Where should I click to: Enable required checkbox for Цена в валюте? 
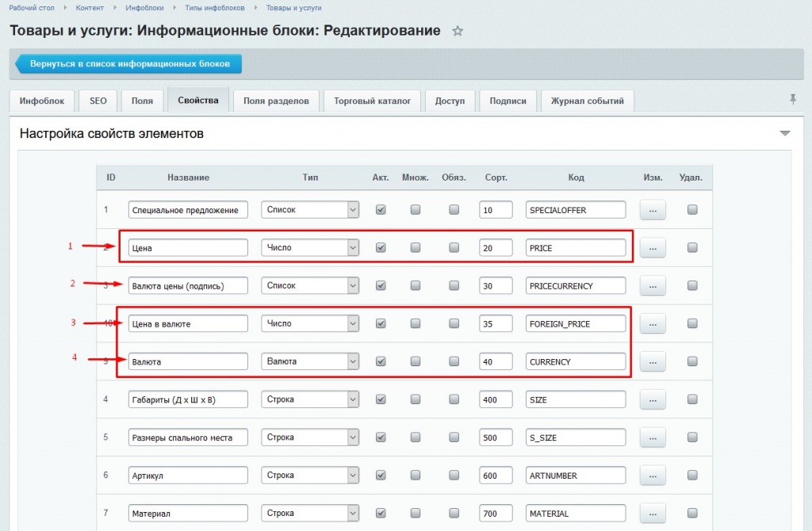(x=454, y=323)
